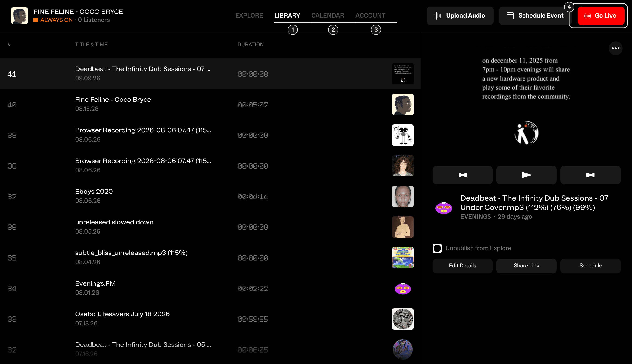
Task: Click row number 37 in the list
Action: click(12, 197)
